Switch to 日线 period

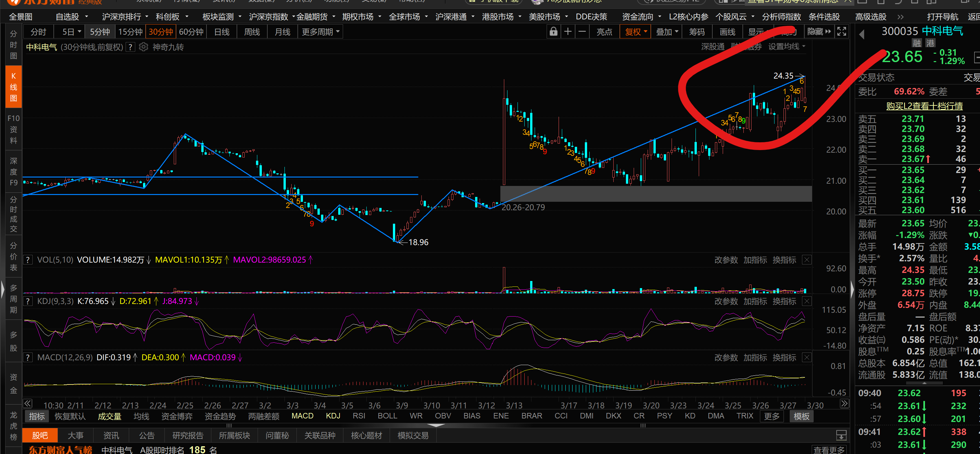[222, 32]
